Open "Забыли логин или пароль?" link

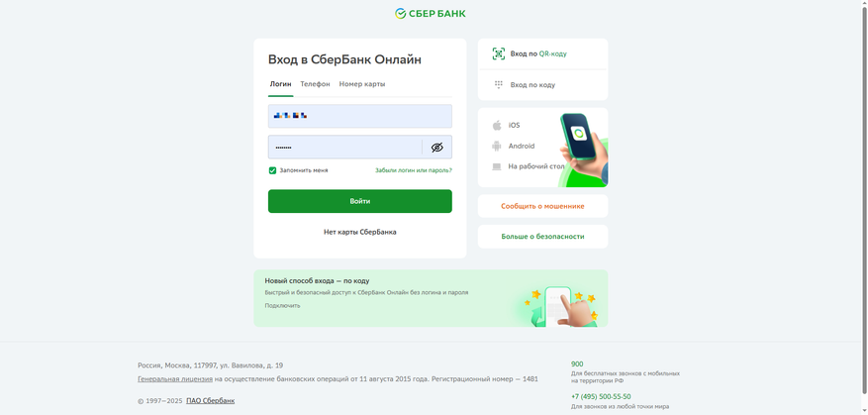pyautogui.click(x=413, y=170)
